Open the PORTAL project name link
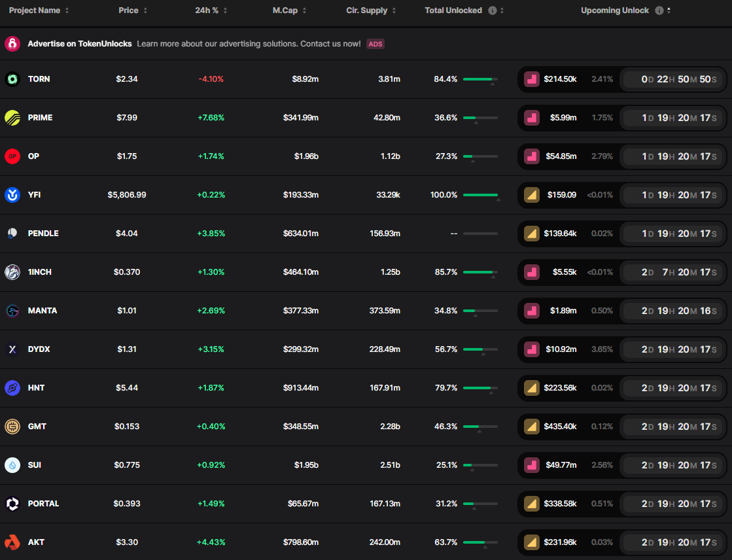Viewport: 732px width, 560px height. [x=43, y=504]
